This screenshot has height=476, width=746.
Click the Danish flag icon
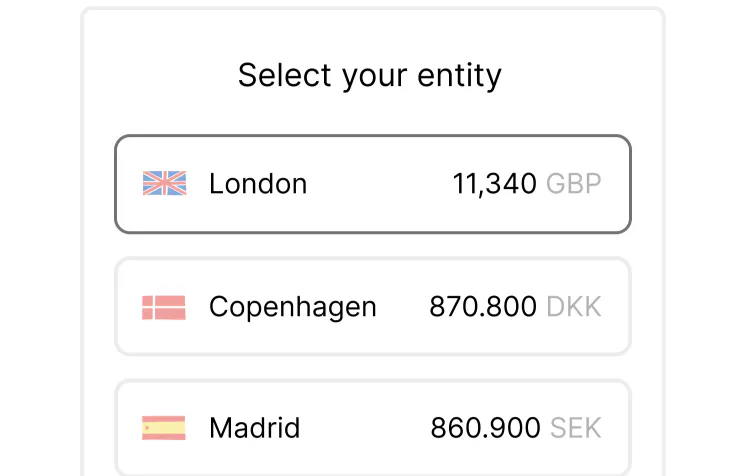(164, 307)
